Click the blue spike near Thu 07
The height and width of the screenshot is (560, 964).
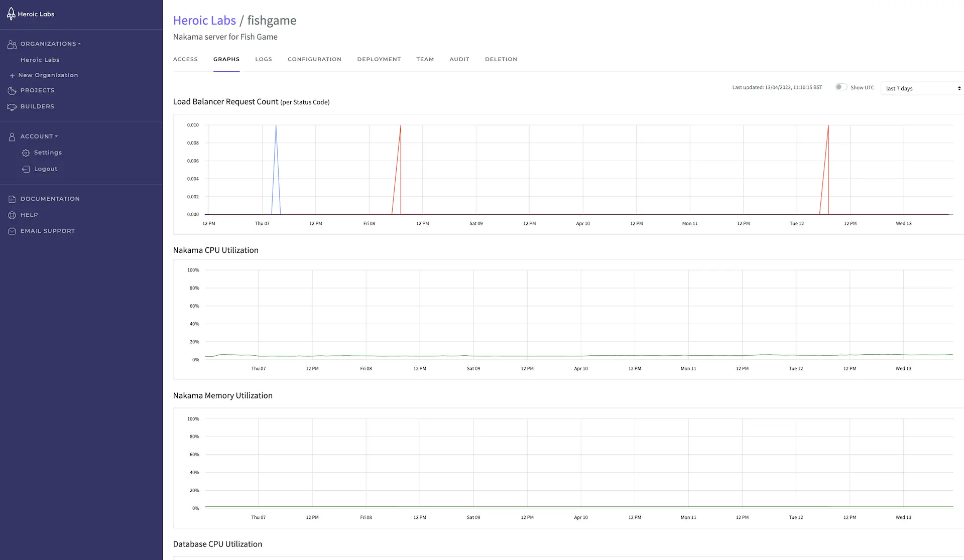point(276,170)
